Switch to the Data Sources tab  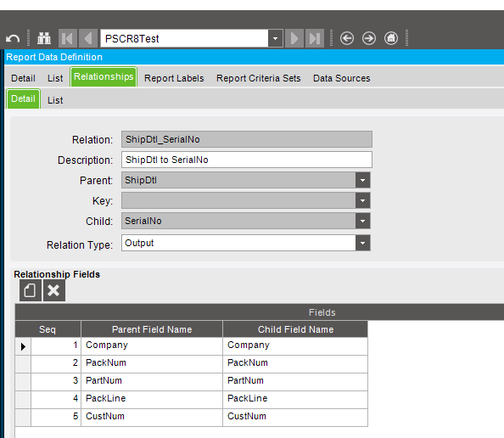click(x=342, y=78)
